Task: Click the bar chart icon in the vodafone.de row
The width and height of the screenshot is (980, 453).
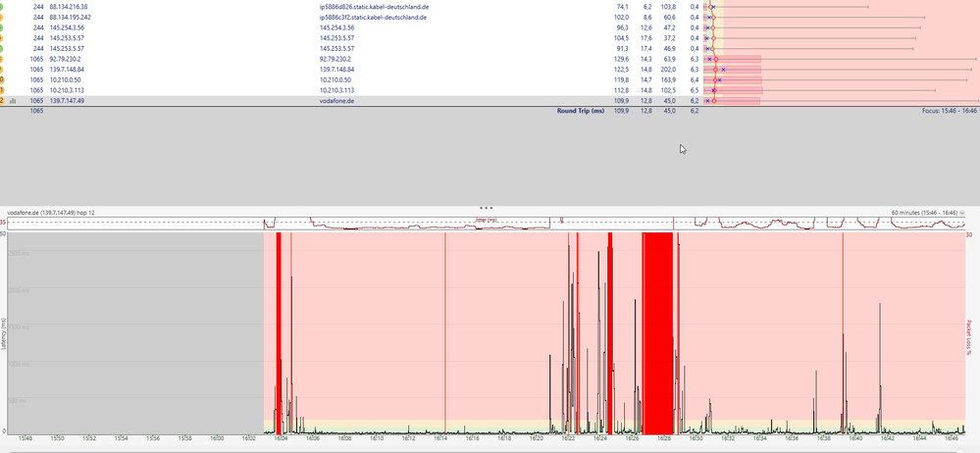Action: 13,101
